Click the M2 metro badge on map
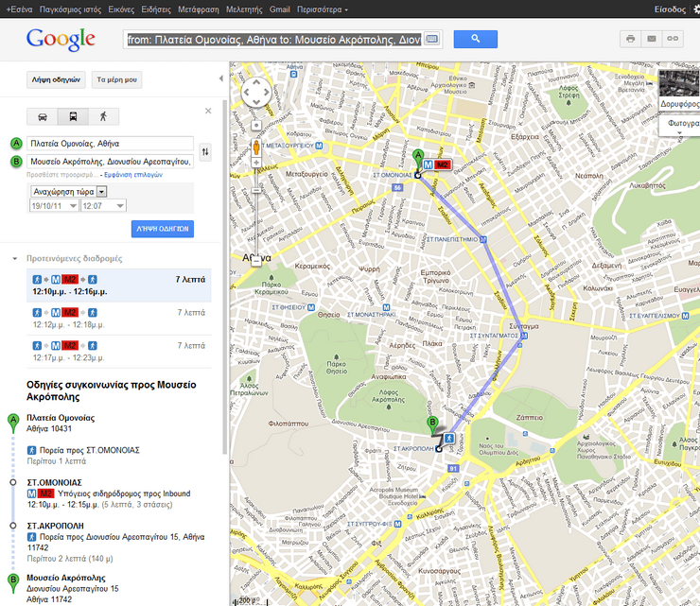The width and height of the screenshot is (700, 606). click(443, 164)
